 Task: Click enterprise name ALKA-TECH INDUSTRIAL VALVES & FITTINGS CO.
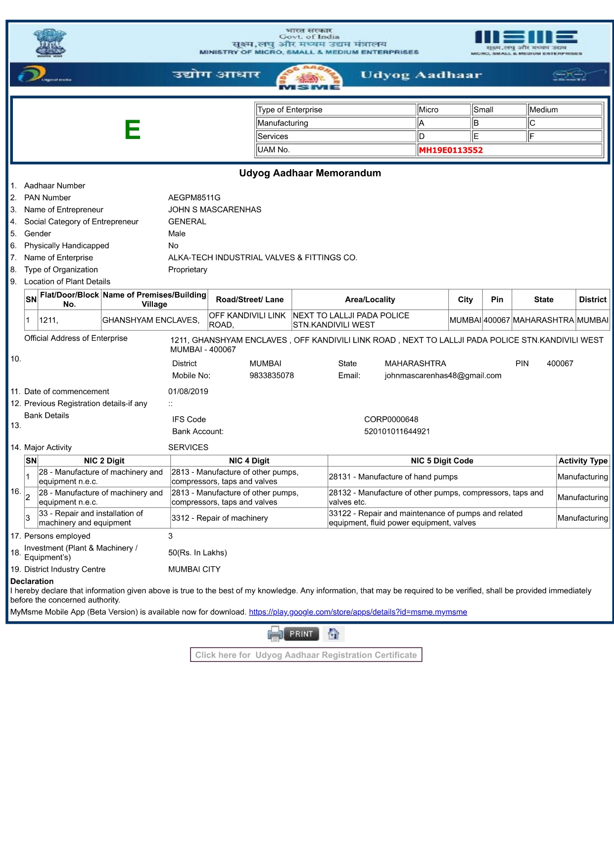point(263,258)
